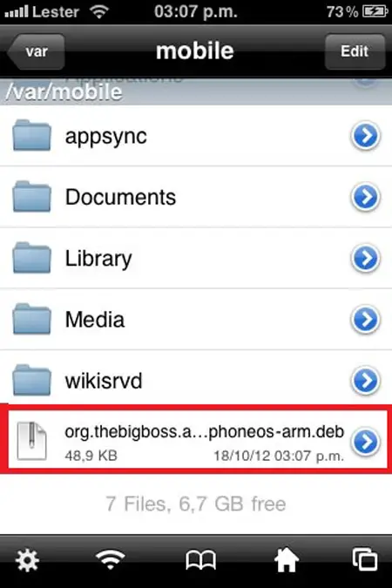Image resolution: width=392 pixels, height=588 pixels.
Task: Tap the Media folder icon
Action: tap(32, 319)
